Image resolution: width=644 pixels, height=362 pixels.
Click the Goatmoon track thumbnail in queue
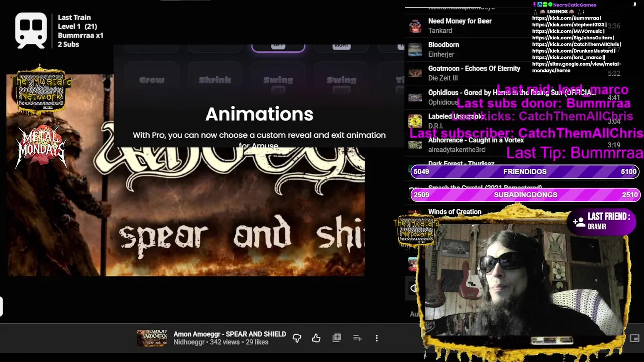pos(415,73)
